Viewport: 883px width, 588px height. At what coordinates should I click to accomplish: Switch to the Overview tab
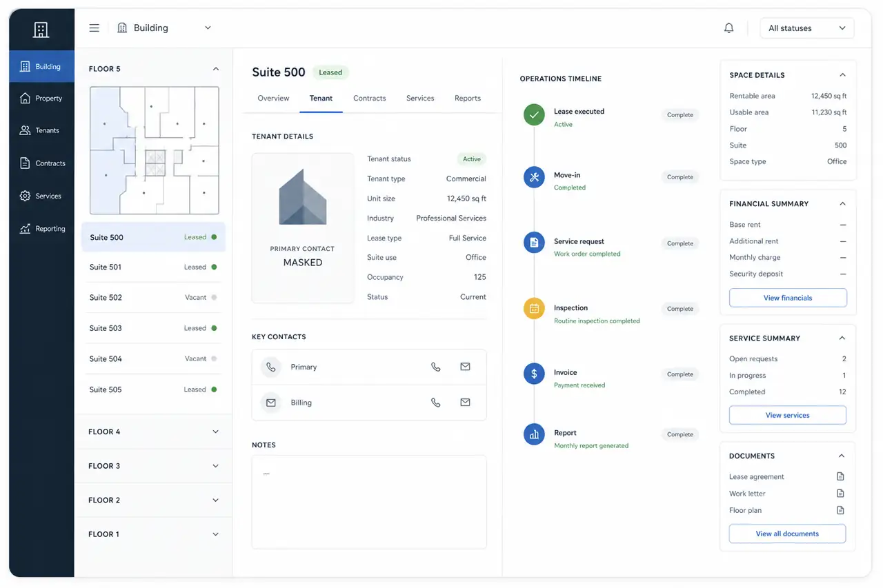(x=273, y=99)
